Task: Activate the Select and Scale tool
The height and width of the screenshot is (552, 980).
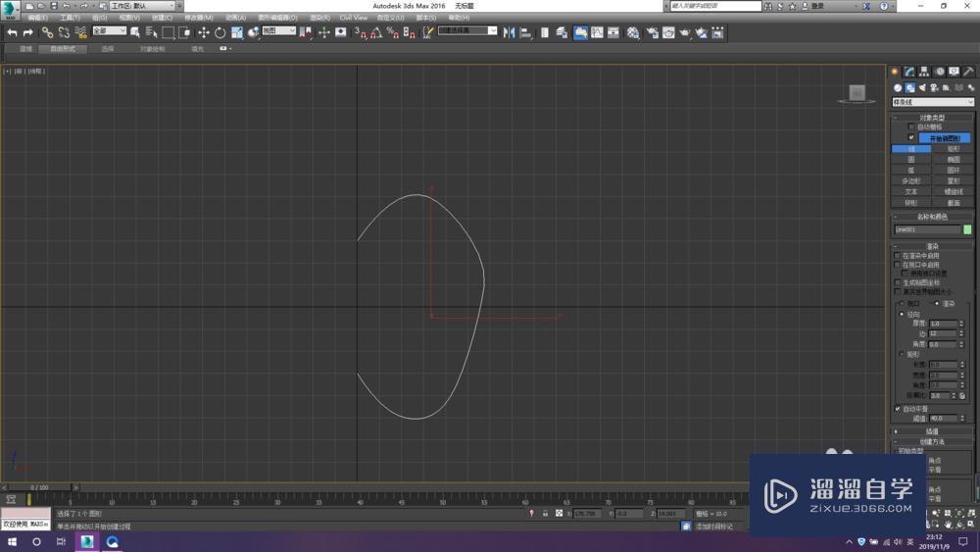Action: [237, 32]
